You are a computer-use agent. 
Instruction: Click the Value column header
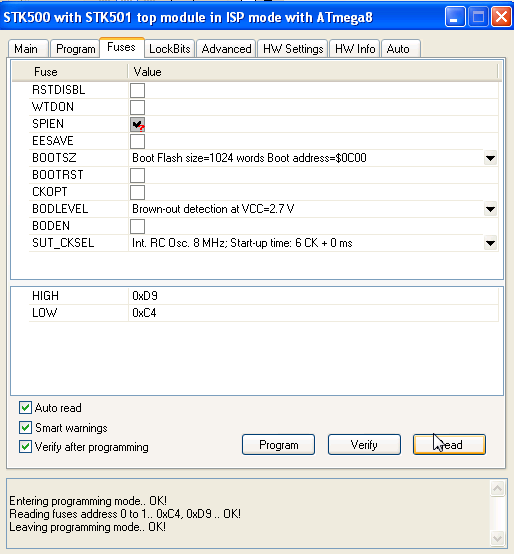pos(313,72)
